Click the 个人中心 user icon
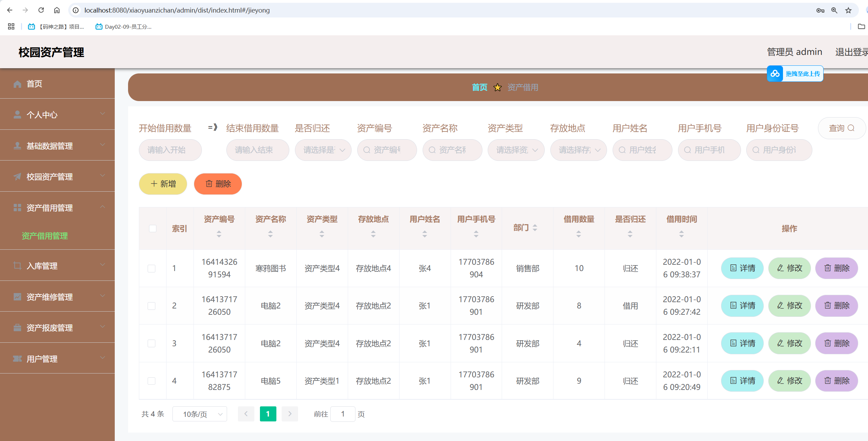 point(17,115)
